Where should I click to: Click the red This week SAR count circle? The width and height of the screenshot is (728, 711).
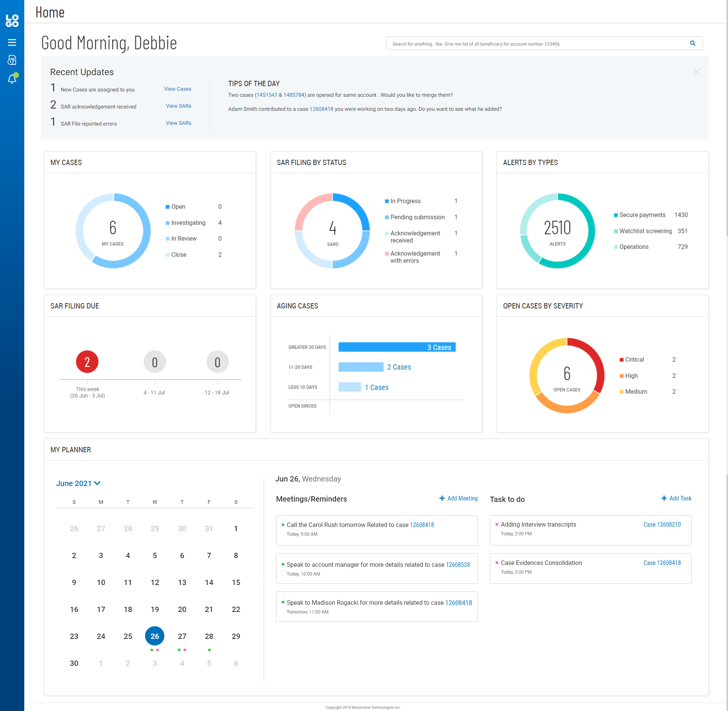87,362
